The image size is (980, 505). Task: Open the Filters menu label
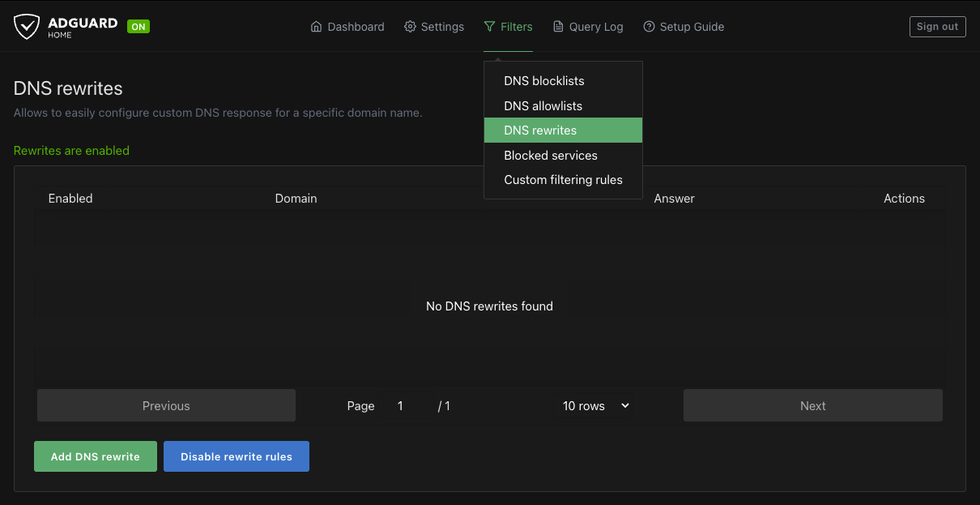(517, 27)
